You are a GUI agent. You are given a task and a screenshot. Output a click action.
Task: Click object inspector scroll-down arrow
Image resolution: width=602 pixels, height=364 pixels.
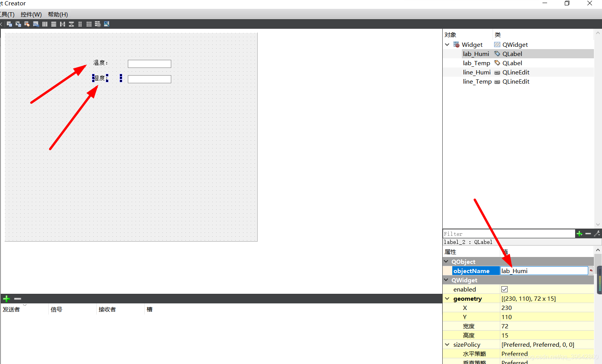(598, 224)
